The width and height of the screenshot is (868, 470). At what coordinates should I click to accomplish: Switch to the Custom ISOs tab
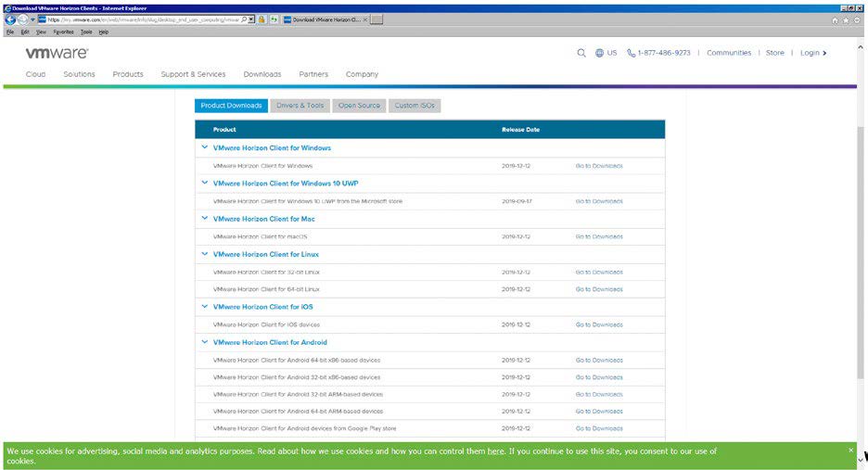pyautogui.click(x=415, y=106)
